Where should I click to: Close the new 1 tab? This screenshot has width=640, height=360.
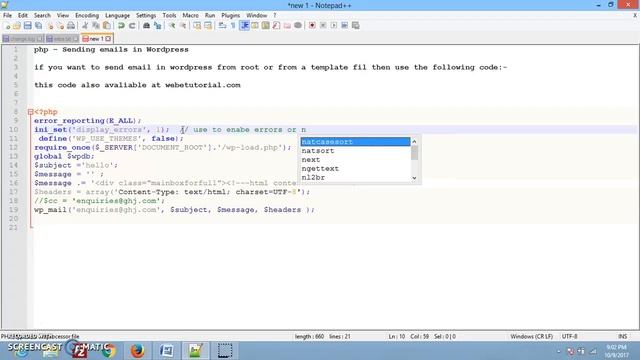tap(108, 39)
